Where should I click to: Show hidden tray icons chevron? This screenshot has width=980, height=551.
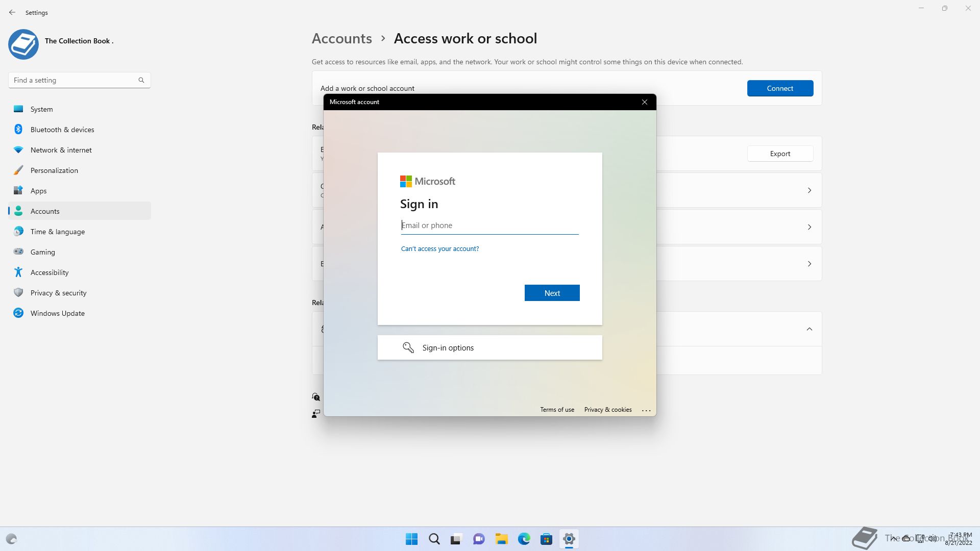point(893,538)
